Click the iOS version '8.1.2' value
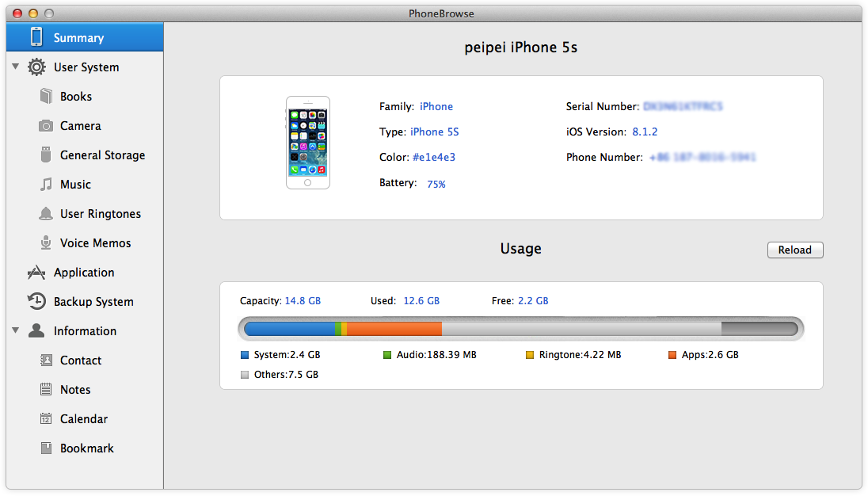 pyautogui.click(x=645, y=132)
